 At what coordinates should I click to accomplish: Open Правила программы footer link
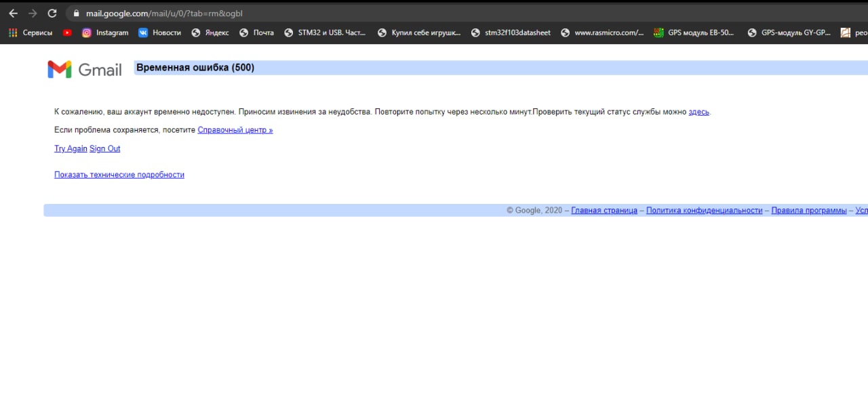[809, 211]
